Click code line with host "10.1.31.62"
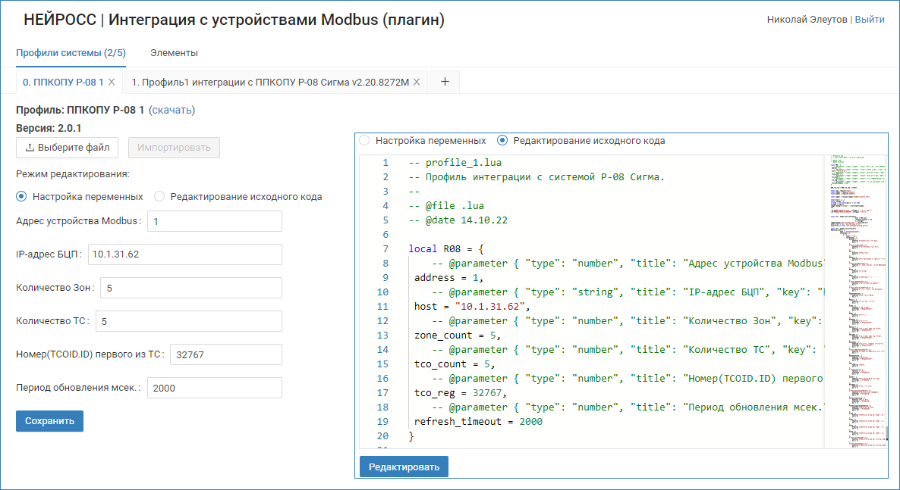Image resolution: width=900 pixels, height=490 pixels. tap(472, 306)
